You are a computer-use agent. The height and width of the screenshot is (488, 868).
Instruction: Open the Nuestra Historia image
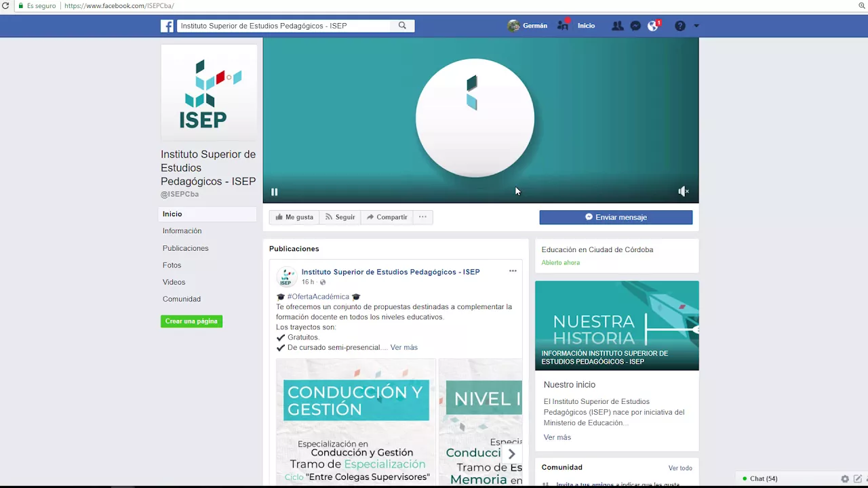[x=617, y=325]
